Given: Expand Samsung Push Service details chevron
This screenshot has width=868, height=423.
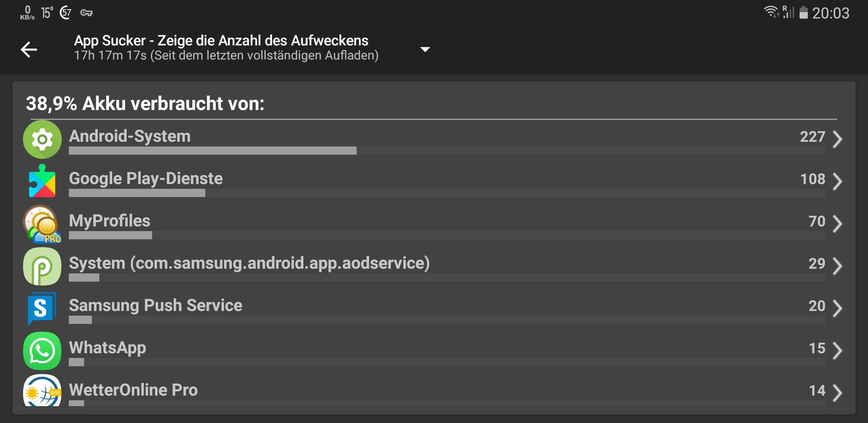Looking at the screenshot, I should pos(837,308).
